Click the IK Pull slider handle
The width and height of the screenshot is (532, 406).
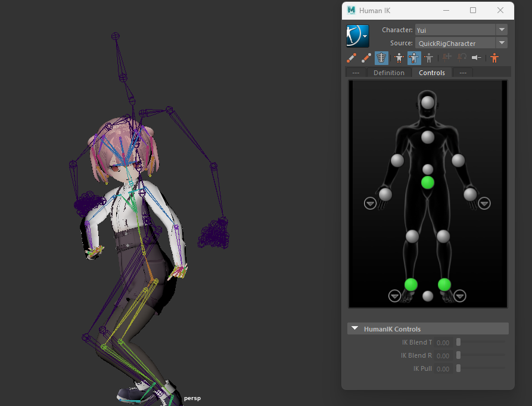tap(458, 368)
